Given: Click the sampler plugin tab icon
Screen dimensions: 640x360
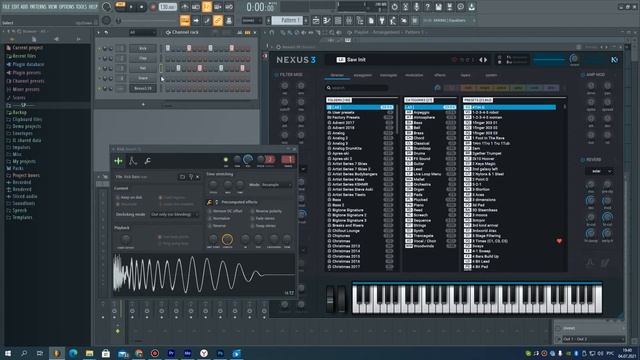Looking at the screenshot, I should click(118, 161).
